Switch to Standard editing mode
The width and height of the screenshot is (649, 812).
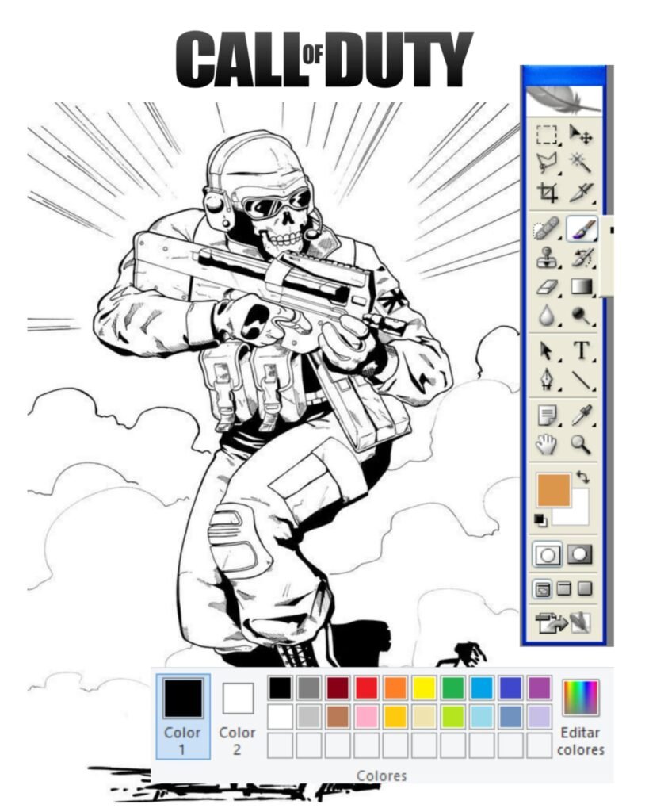pyautogui.click(x=547, y=555)
